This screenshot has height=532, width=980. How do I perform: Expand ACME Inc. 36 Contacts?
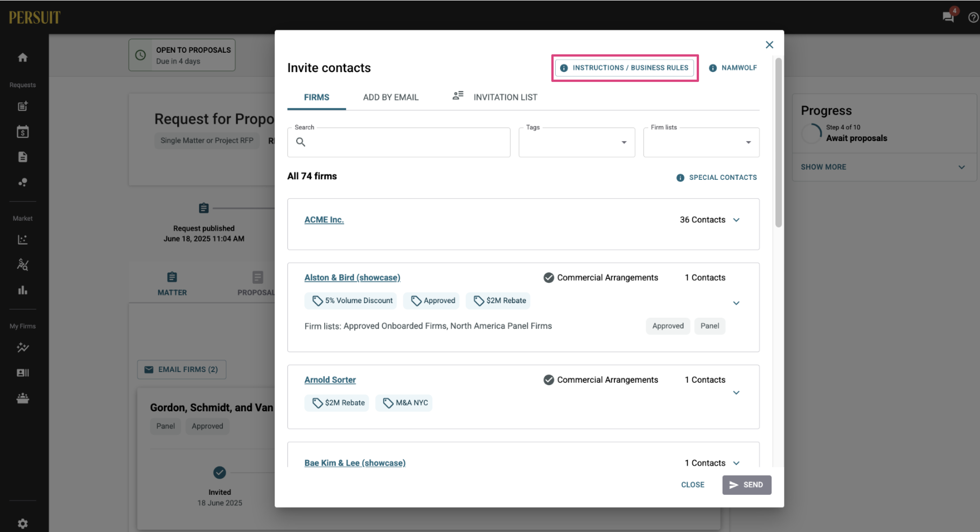pyautogui.click(x=737, y=220)
